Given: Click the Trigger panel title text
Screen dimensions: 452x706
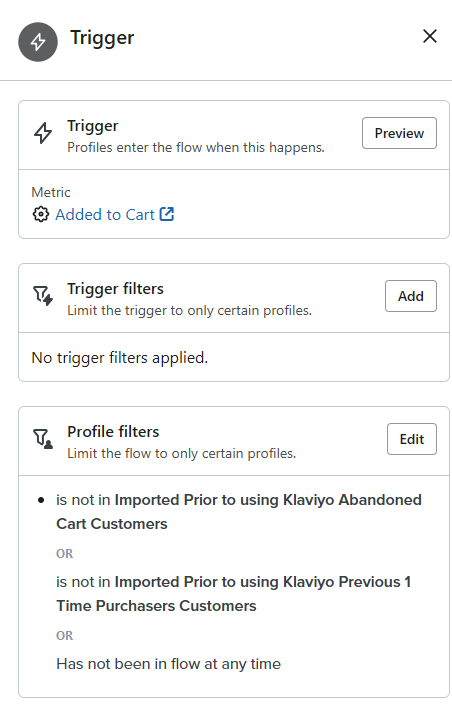Looking at the screenshot, I should [102, 38].
